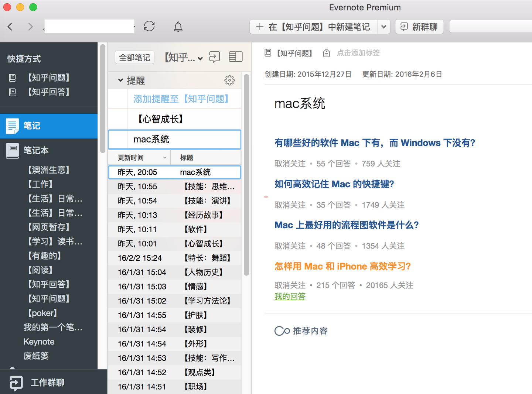Select note 【经历故事】

pos(174,215)
